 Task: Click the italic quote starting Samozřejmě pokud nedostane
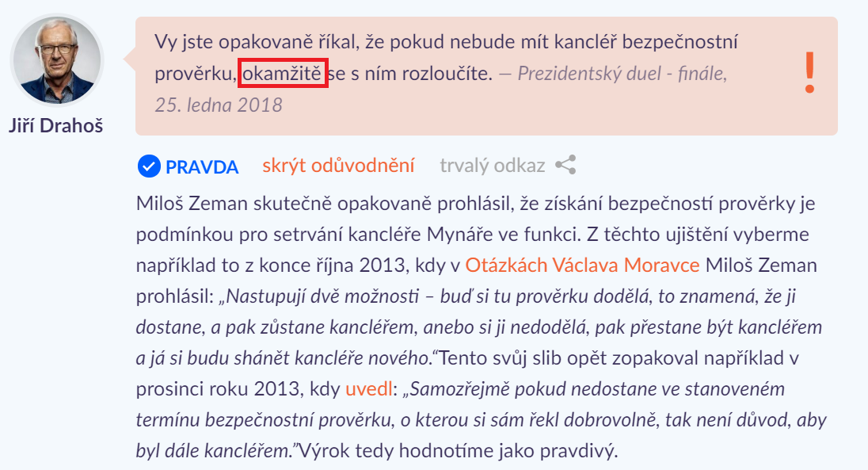pyautogui.click(x=481, y=419)
